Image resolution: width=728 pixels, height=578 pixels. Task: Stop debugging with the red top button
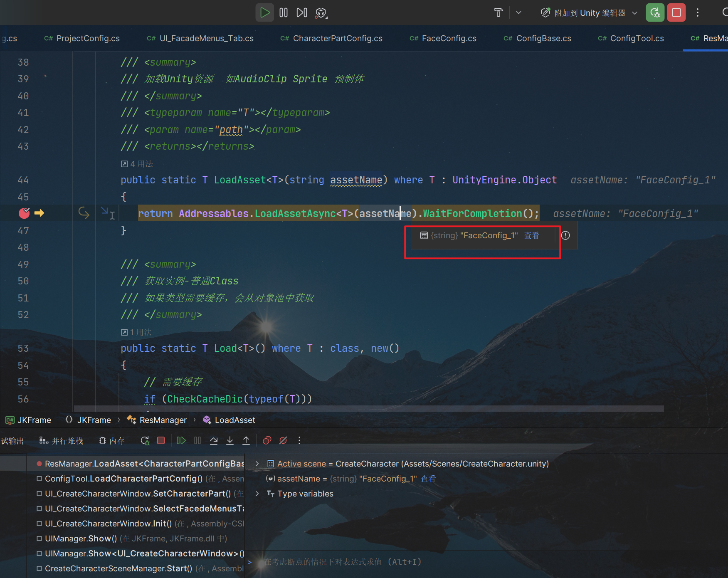pos(676,13)
